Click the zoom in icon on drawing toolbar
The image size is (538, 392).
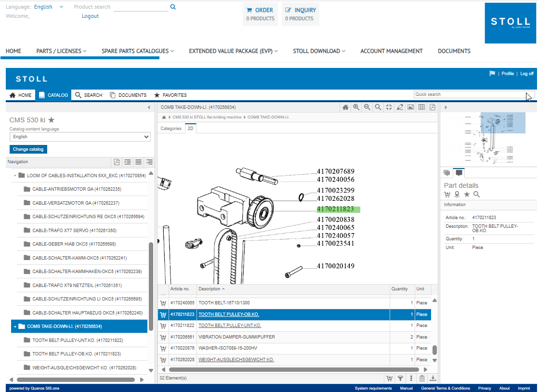click(356, 107)
